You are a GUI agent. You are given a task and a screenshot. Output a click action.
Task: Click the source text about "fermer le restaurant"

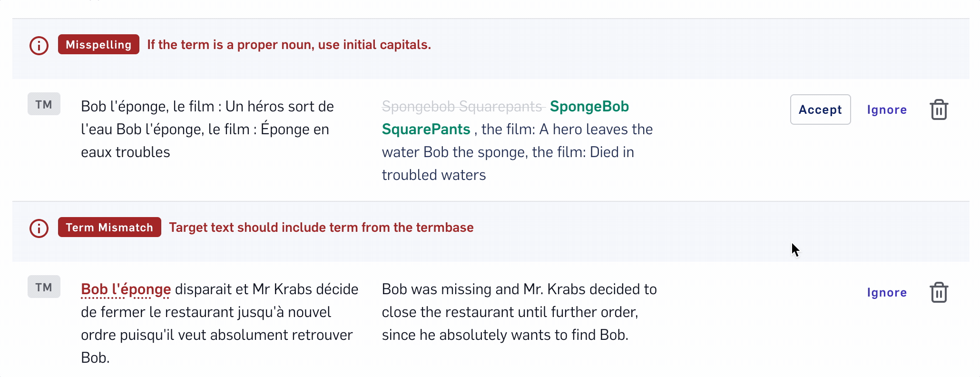[206, 312]
